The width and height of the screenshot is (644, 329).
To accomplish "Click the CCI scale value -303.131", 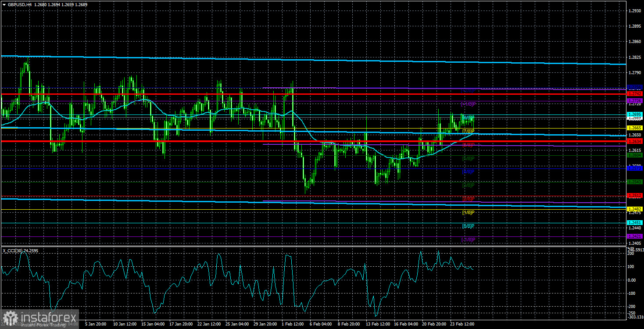I will (x=635, y=317).
